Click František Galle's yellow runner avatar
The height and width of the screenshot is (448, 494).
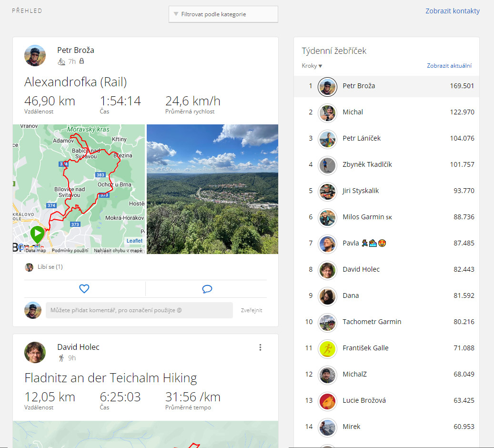click(327, 349)
